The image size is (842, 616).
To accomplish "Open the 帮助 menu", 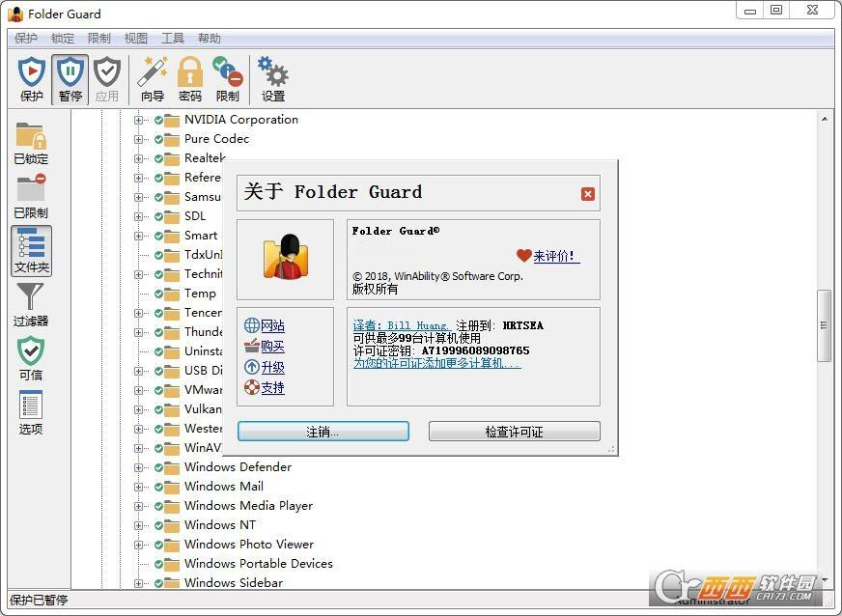I will (x=209, y=38).
